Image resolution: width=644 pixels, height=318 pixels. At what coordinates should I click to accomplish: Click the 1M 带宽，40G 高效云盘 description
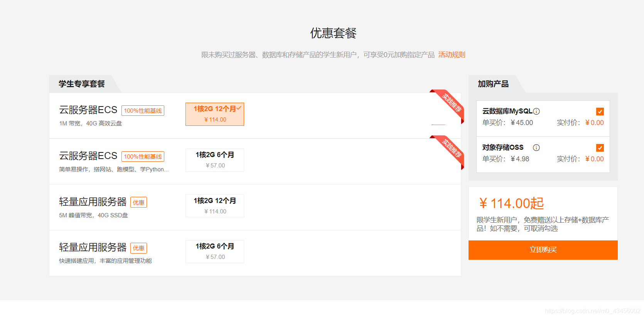tap(90, 123)
